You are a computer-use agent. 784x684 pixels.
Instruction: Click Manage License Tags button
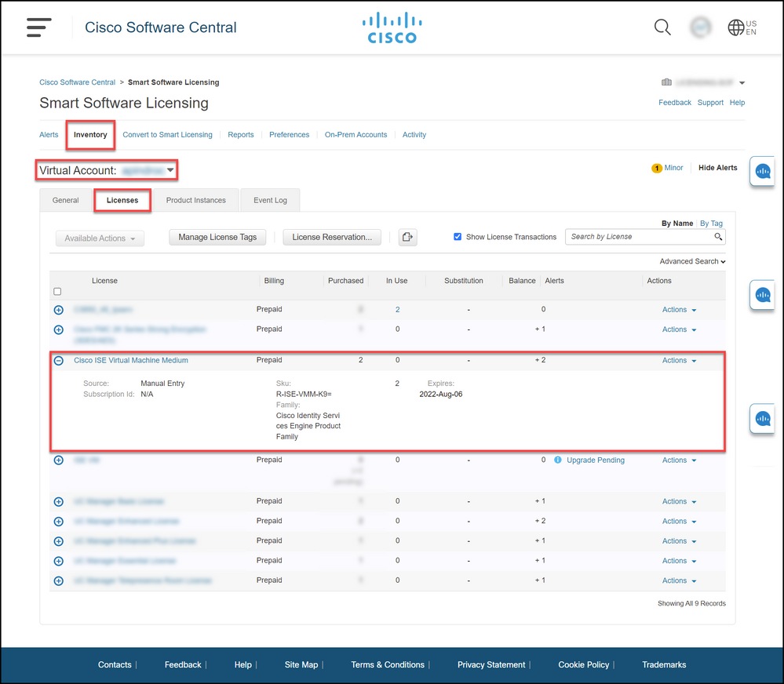click(217, 237)
